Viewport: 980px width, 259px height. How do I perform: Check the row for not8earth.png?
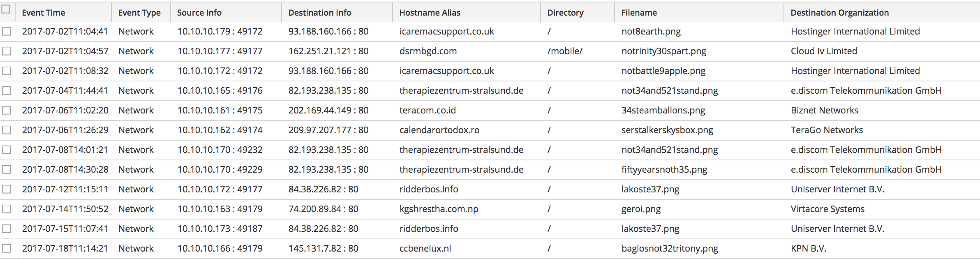click(7, 32)
